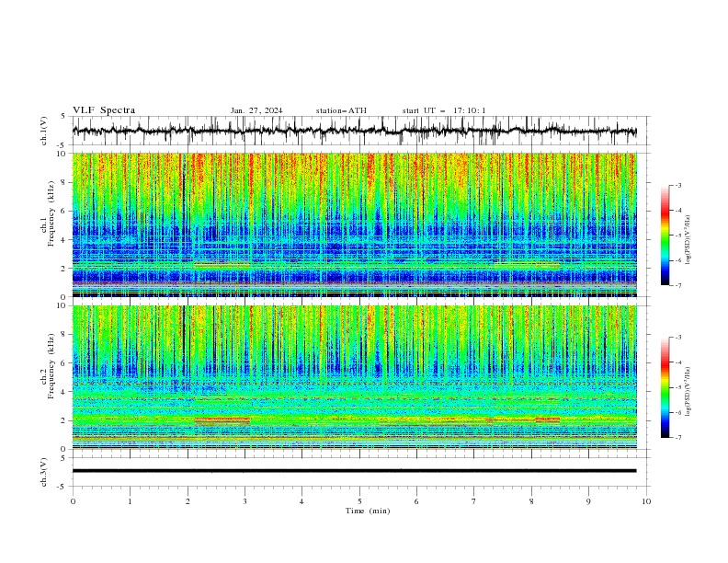Click time-axis tick label "4"

(302, 501)
